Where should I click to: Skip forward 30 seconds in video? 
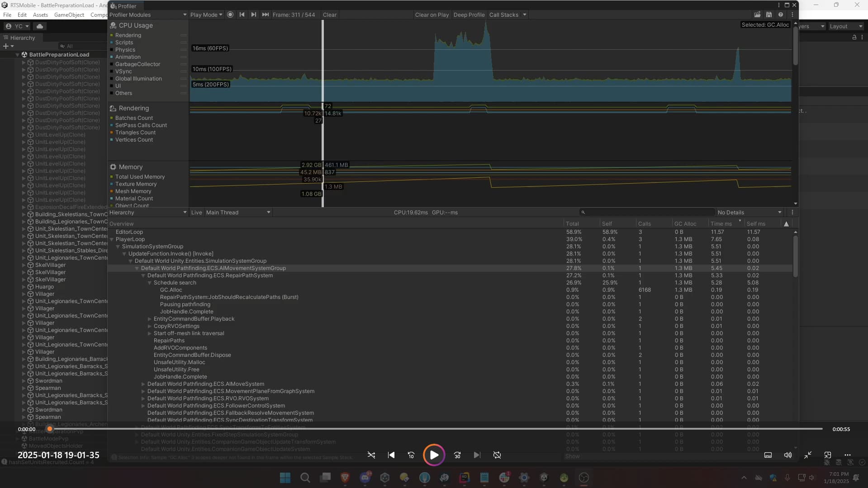[x=457, y=455]
